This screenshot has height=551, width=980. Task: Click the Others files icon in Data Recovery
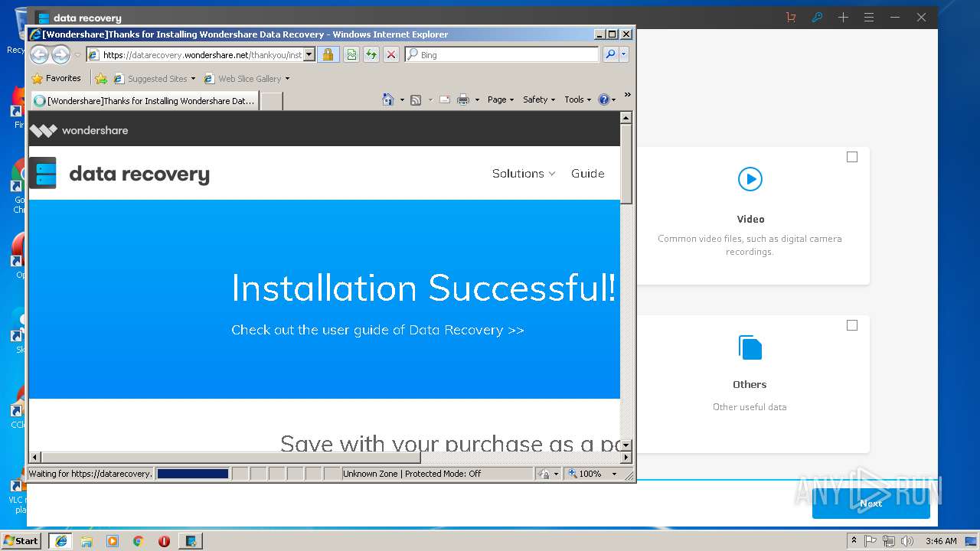750,347
